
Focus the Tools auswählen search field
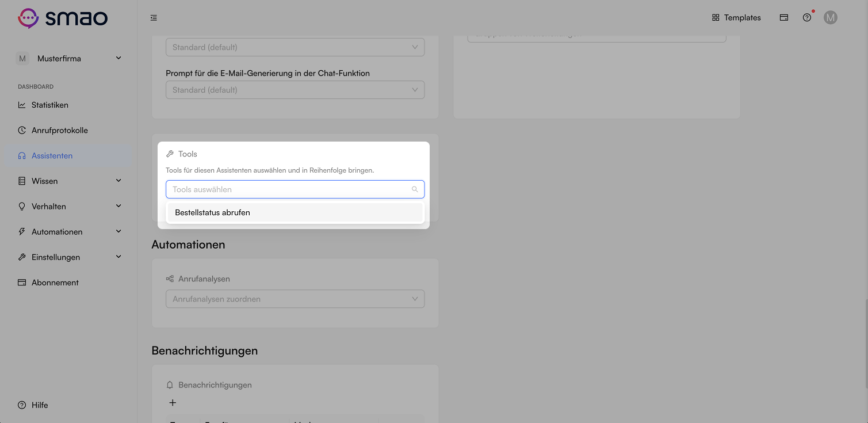tap(295, 189)
